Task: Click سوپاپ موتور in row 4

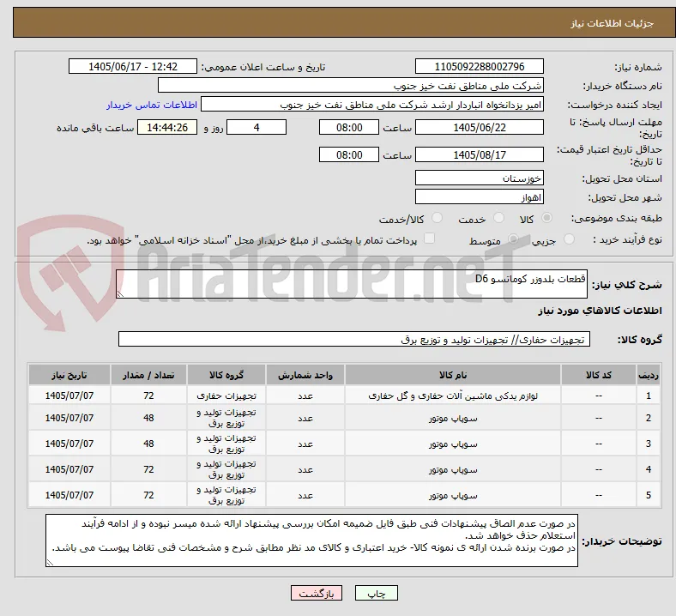Action: tap(453, 469)
